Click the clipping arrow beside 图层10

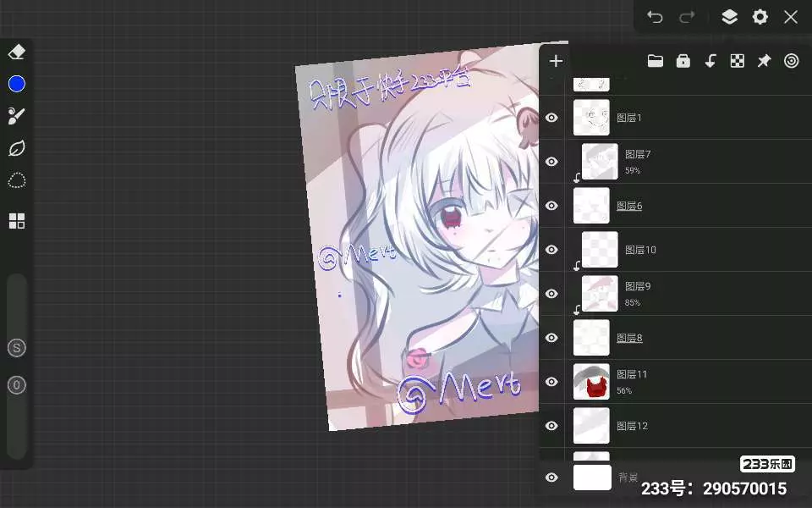point(577,266)
